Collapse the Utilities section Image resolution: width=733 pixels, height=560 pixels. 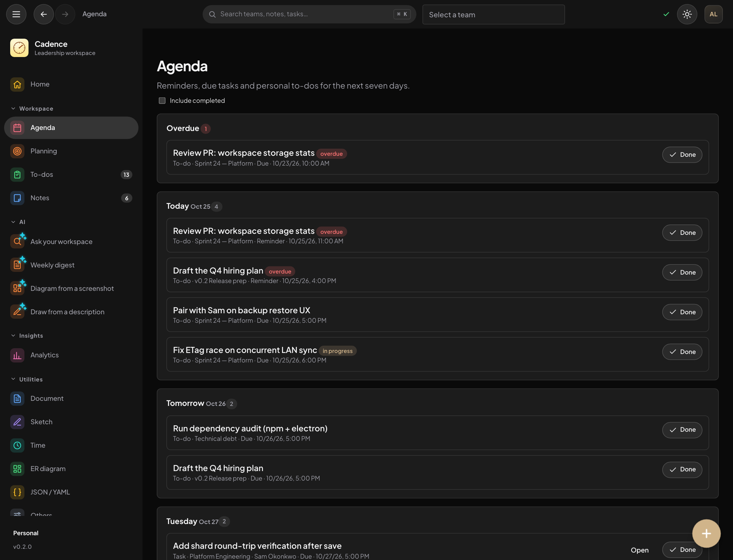(x=27, y=379)
